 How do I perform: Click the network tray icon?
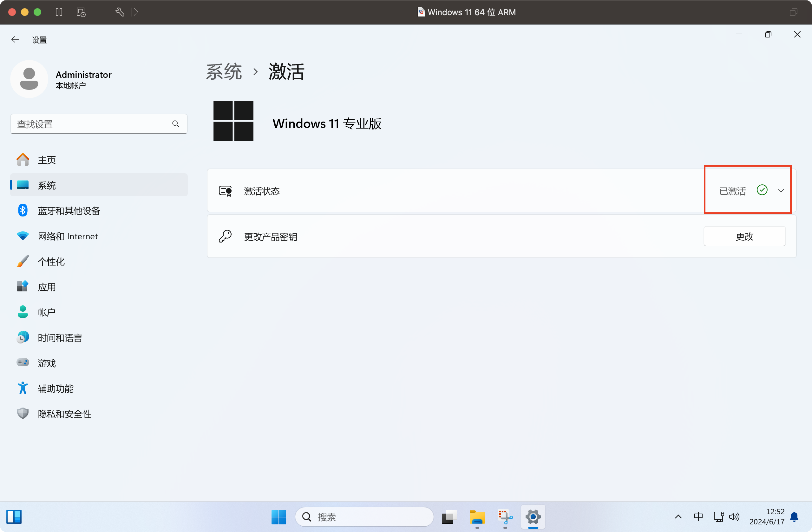719,517
